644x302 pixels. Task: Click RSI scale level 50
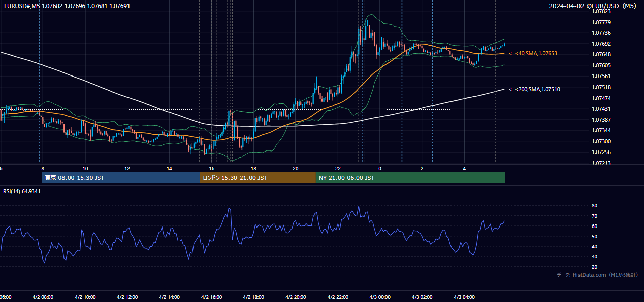tap(595, 236)
